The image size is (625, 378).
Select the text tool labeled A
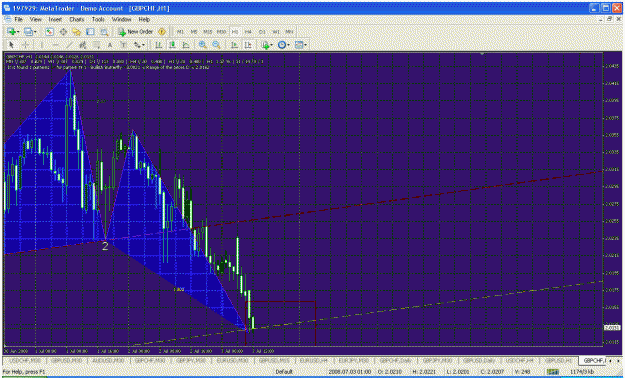click(x=110, y=45)
